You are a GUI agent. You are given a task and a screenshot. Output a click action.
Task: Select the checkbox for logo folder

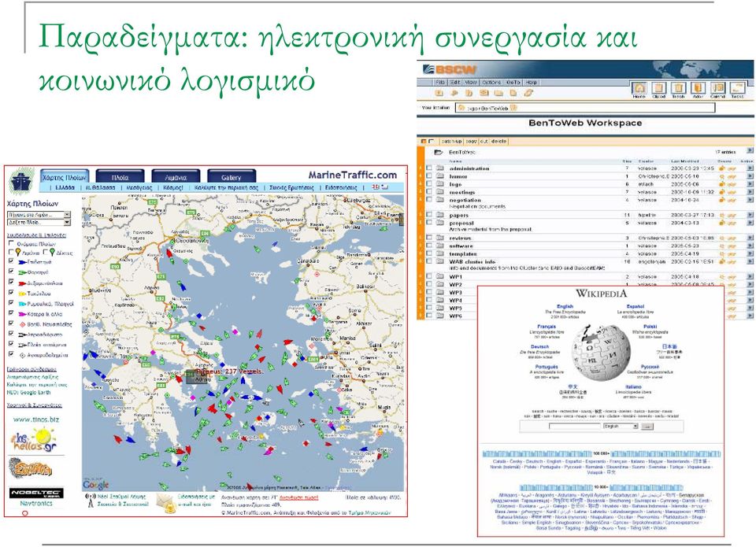[x=429, y=184]
